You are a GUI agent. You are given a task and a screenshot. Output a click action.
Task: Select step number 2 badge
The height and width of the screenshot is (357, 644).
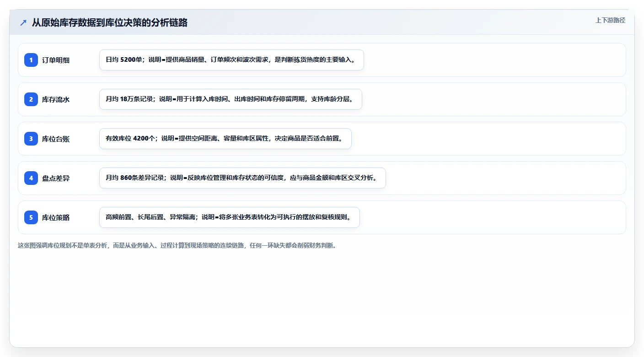click(31, 99)
